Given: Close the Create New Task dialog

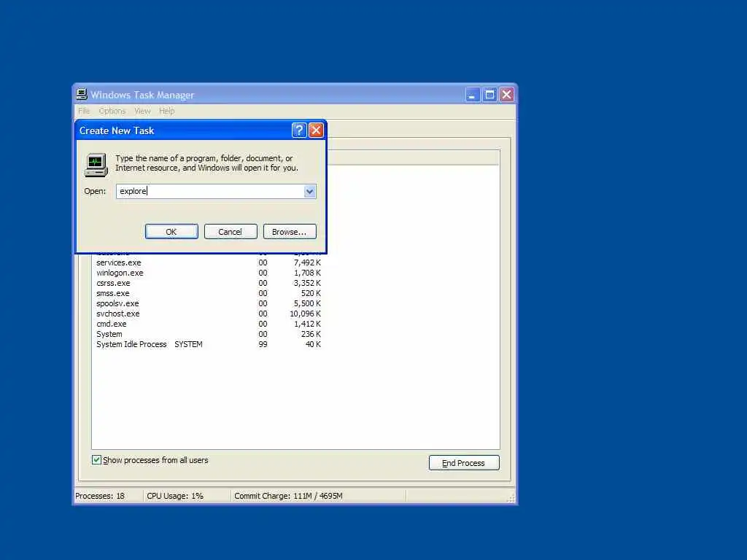Looking at the screenshot, I should click(x=316, y=131).
